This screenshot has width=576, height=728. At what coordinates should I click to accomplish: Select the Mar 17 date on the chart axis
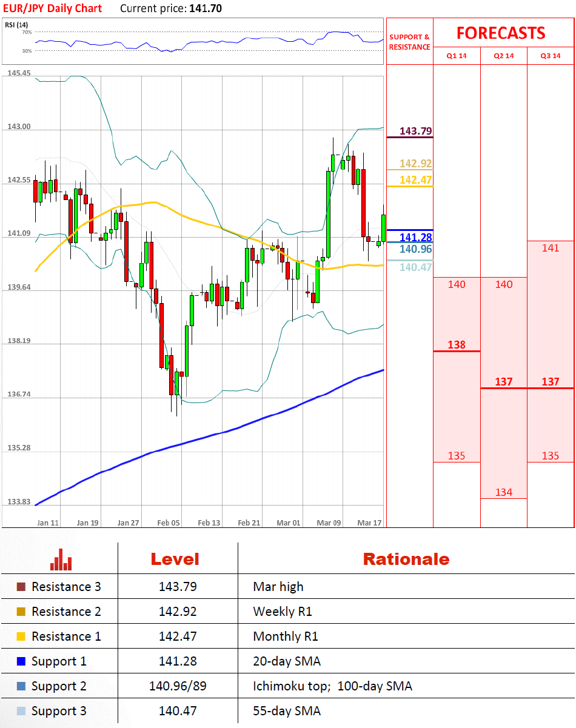(x=369, y=523)
